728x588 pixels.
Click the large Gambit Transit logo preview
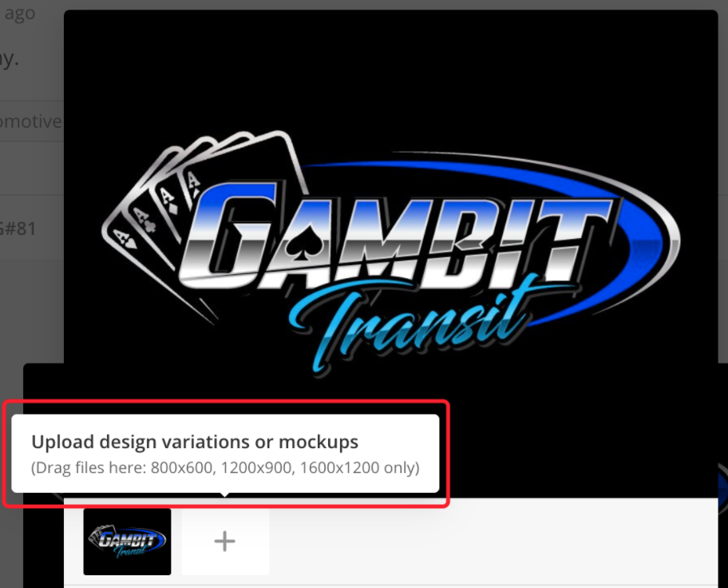pos(391,256)
